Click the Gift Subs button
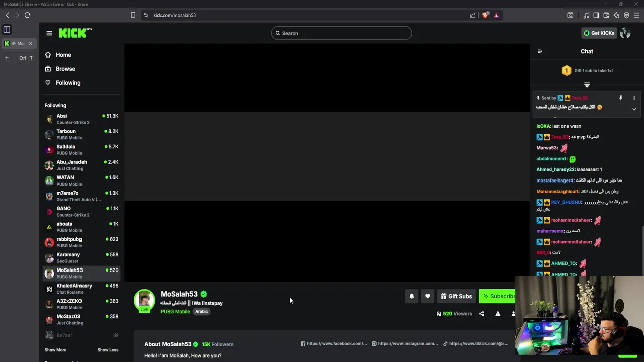The image size is (644, 362). coord(456,296)
